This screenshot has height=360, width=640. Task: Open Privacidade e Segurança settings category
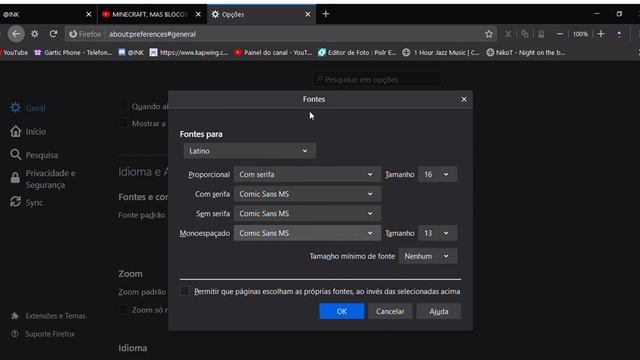click(x=43, y=179)
